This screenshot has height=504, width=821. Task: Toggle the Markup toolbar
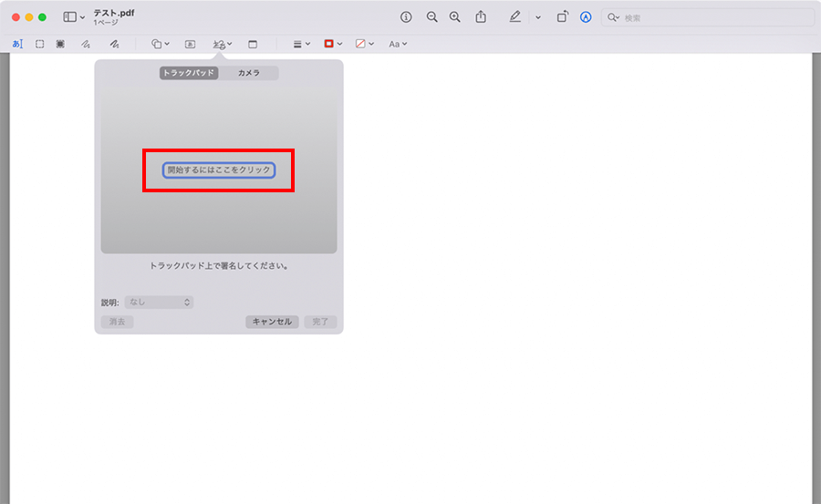tap(586, 17)
